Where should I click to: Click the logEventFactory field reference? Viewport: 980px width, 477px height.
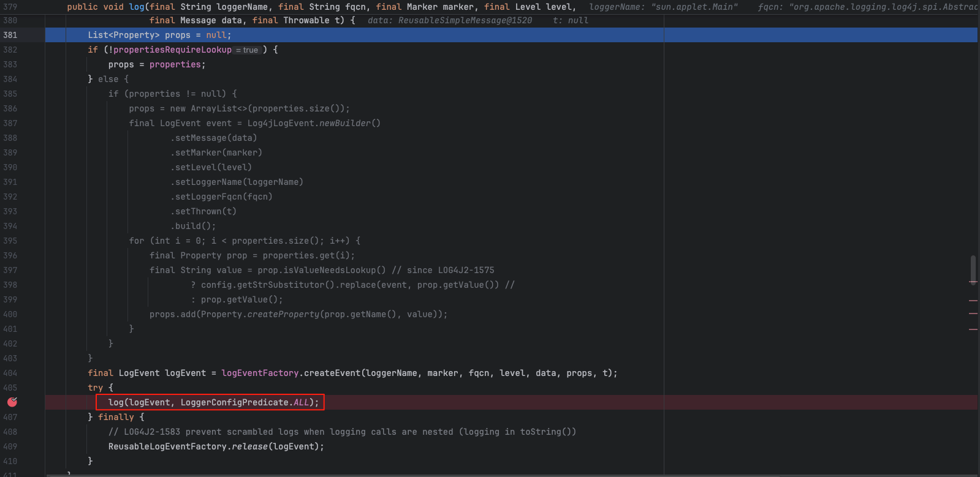coord(260,373)
